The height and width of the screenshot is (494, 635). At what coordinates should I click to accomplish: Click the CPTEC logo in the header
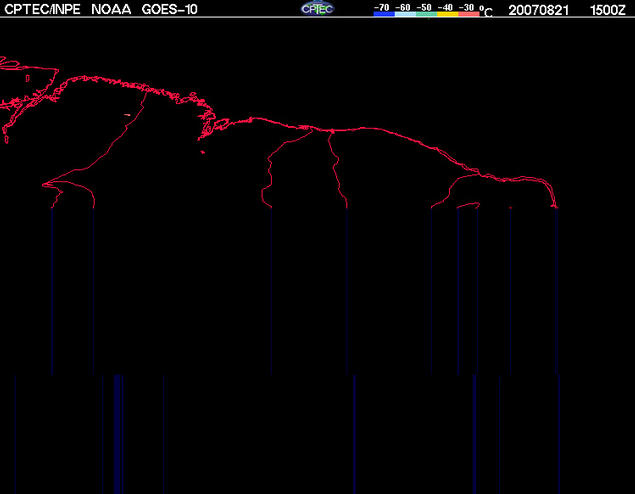coord(317,9)
